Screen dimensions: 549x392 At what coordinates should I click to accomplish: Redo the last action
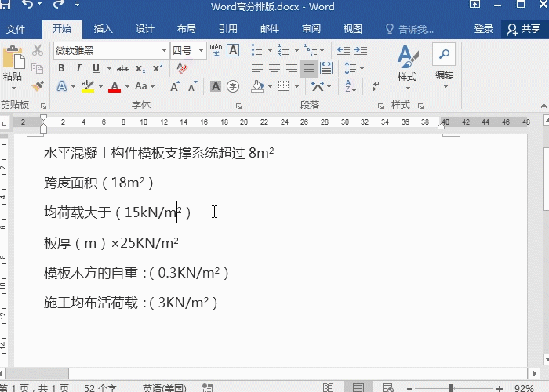59,4
